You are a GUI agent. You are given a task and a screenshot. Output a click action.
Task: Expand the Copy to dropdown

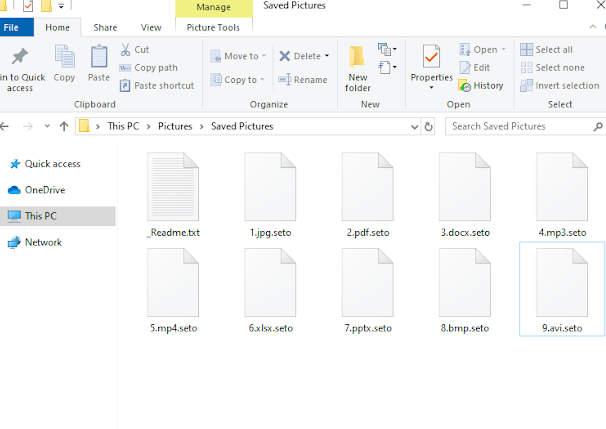pyautogui.click(x=262, y=80)
